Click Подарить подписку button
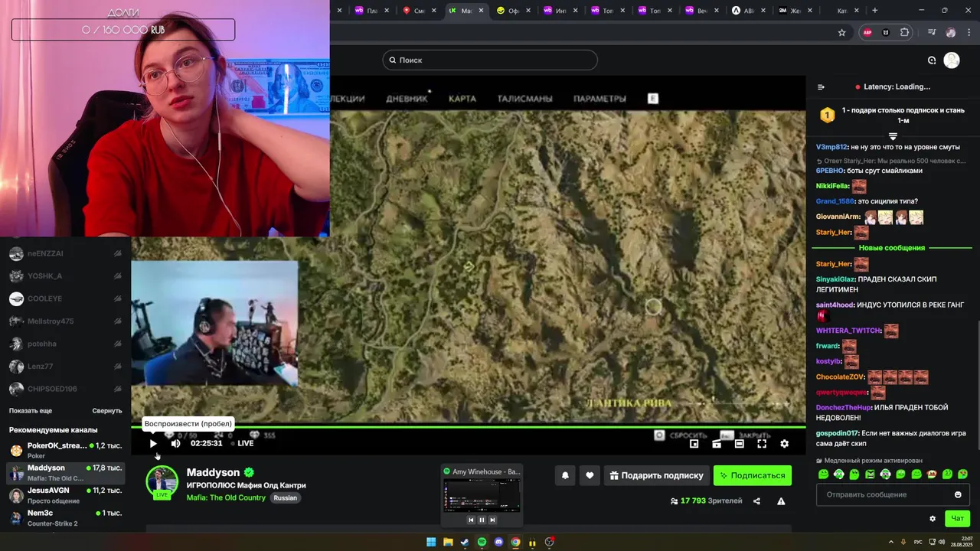The image size is (980, 551). click(656, 475)
